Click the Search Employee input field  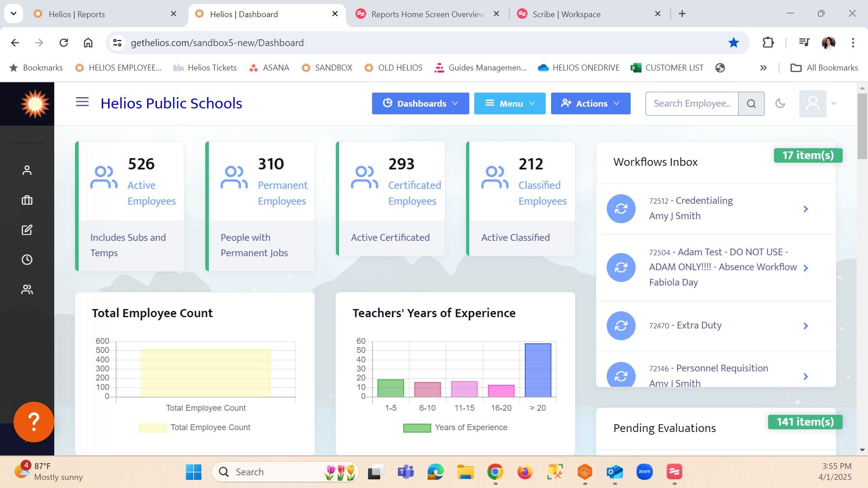pos(692,103)
